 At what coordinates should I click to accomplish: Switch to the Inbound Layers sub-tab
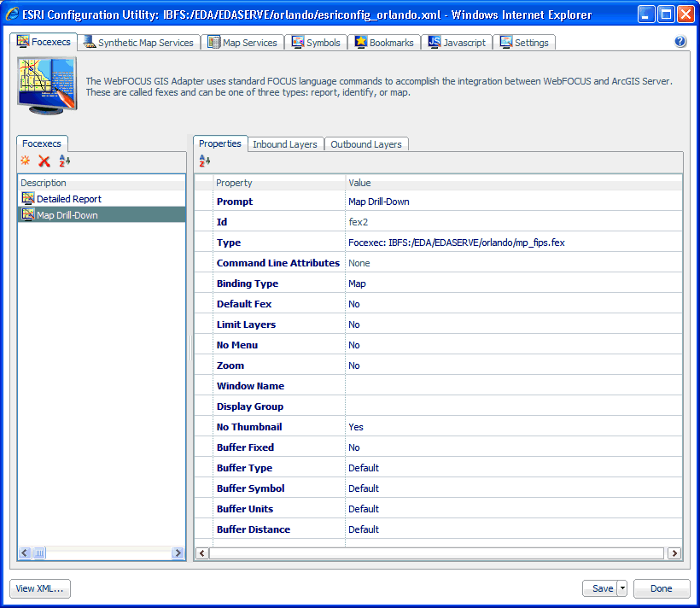[285, 144]
